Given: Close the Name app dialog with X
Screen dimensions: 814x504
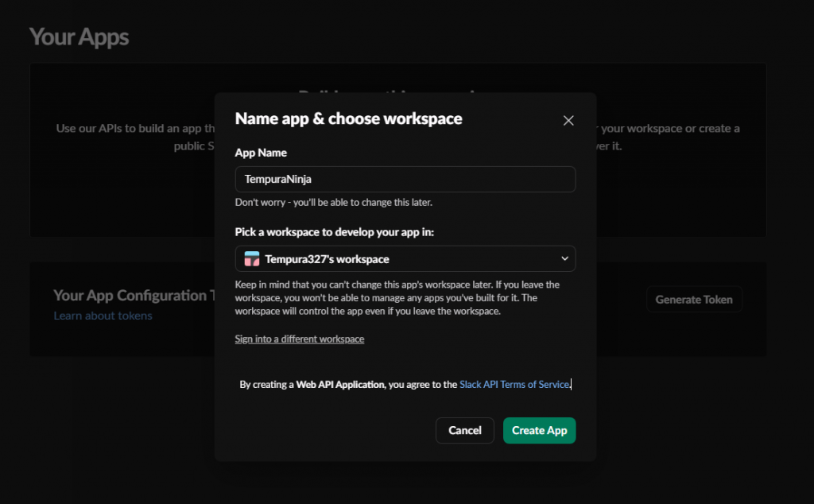Looking at the screenshot, I should pyautogui.click(x=568, y=120).
